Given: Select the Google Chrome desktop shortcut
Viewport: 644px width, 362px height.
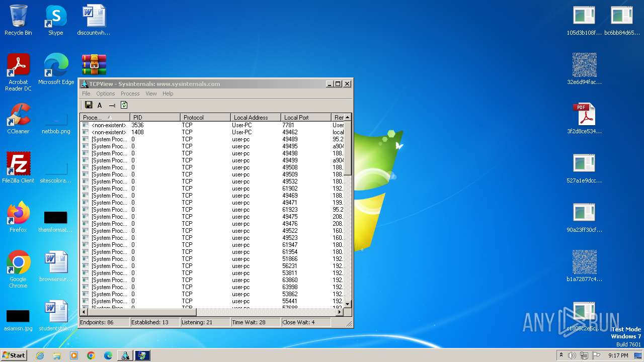Looking at the screenshot, I should [x=18, y=269].
